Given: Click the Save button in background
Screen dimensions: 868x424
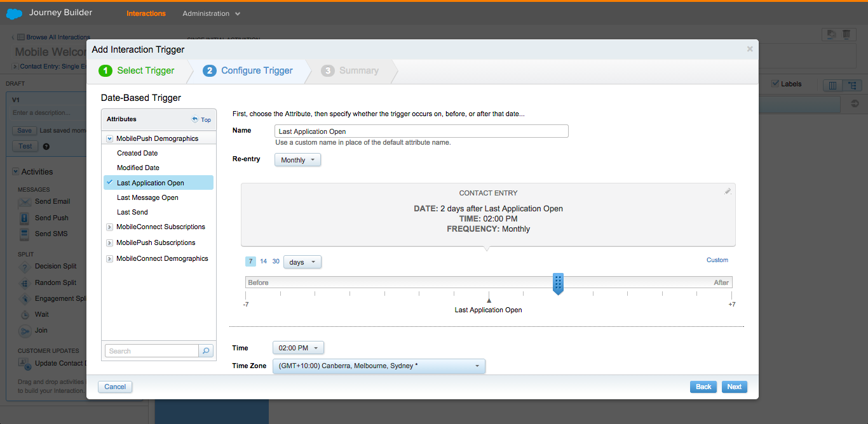Looking at the screenshot, I should tap(24, 131).
